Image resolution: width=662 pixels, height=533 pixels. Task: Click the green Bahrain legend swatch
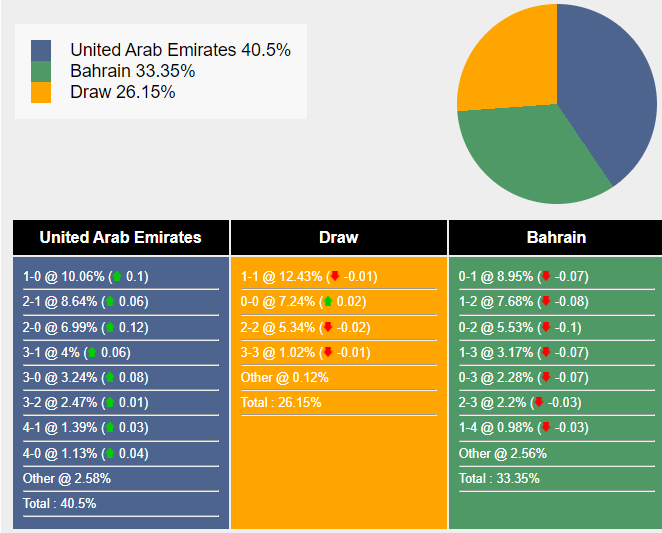point(41,71)
